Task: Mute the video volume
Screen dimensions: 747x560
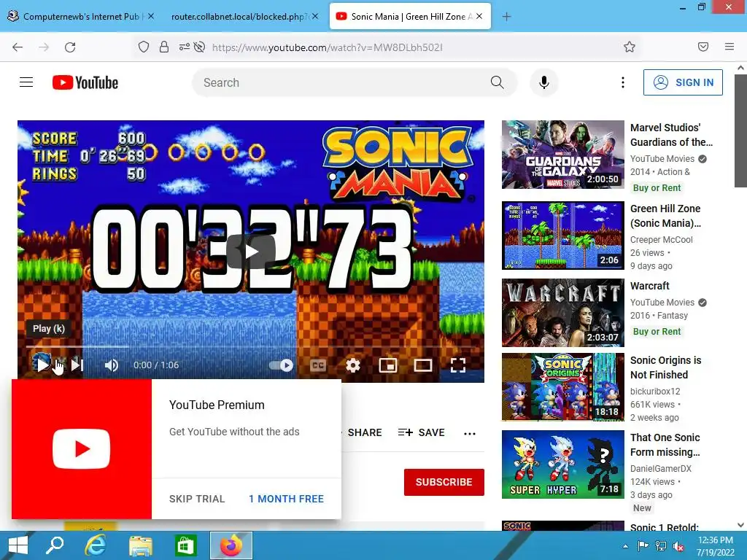Action: pyautogui.click(x=112, y=365)
